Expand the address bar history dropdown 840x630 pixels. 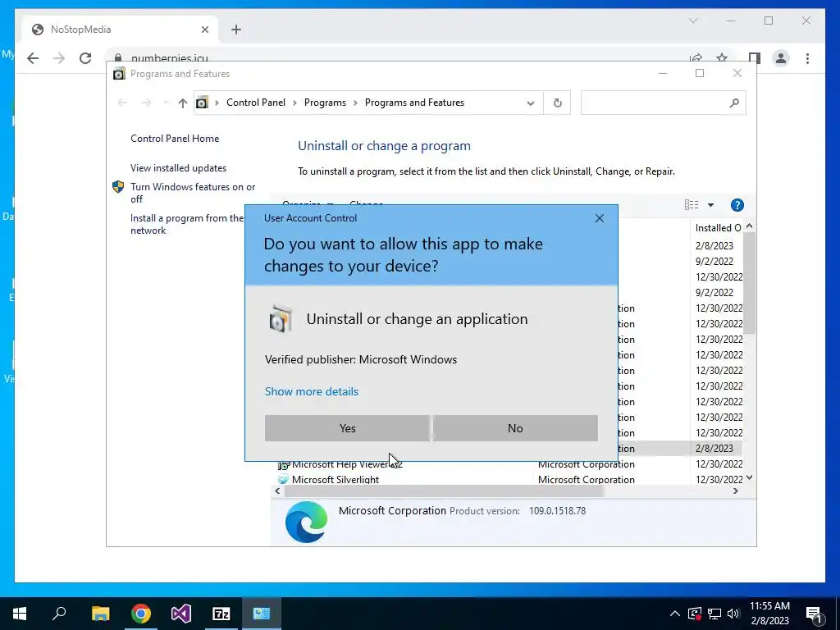(x=531, y=103)
